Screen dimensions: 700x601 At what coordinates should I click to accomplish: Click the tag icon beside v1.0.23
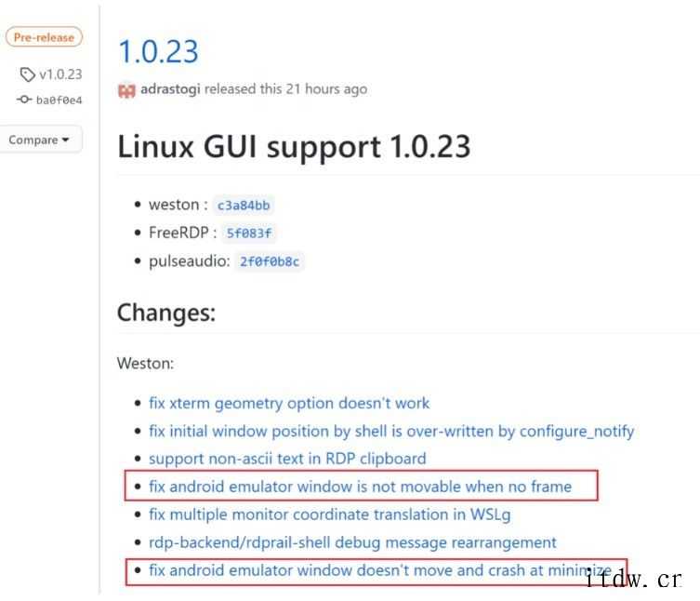tap(27, 74)
